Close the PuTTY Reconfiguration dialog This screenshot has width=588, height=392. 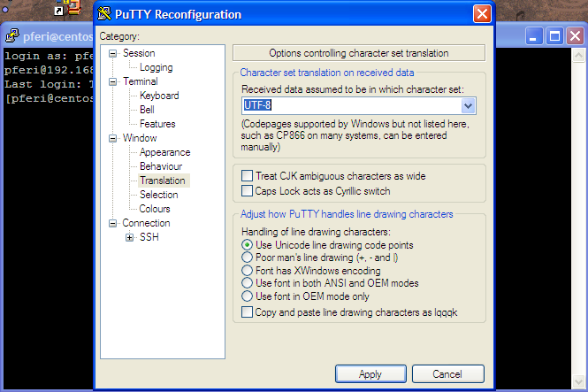482,14
